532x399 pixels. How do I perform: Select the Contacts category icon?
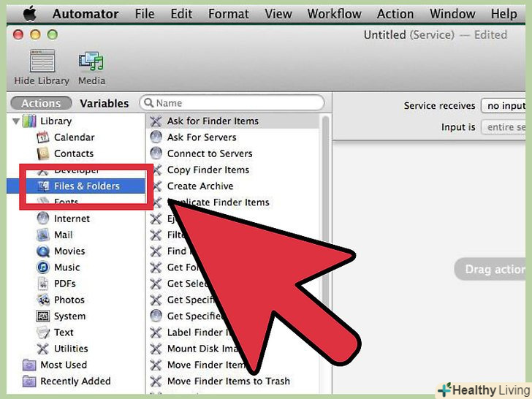click(x=42, y=153)
